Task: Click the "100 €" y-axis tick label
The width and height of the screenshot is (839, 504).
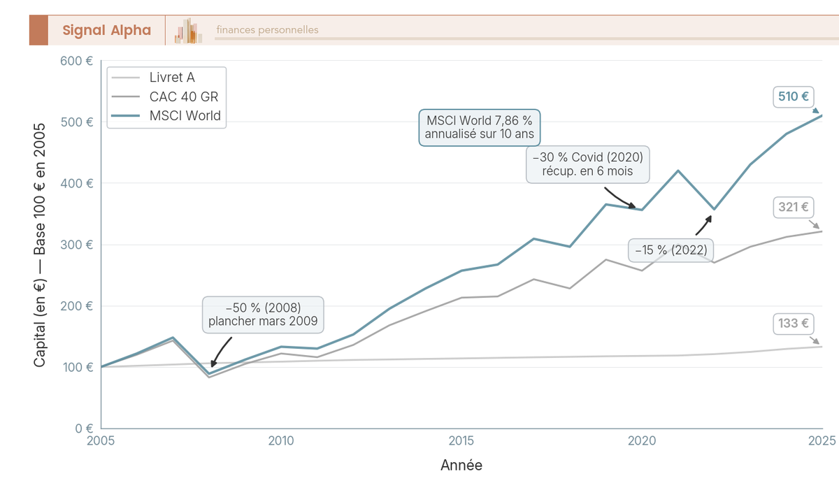Action: 78,367
